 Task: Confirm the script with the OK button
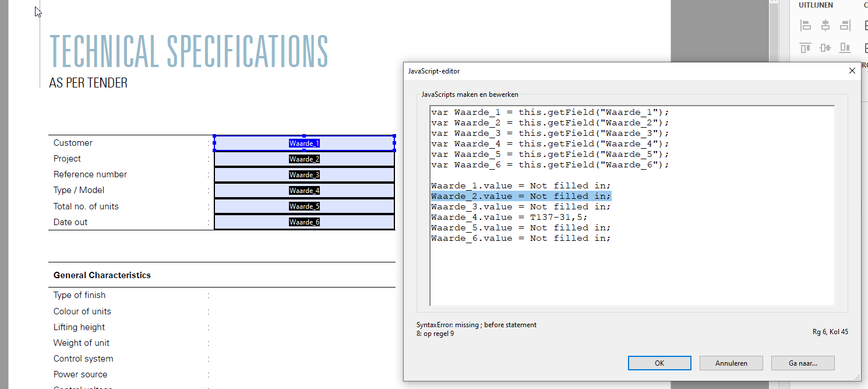(659, 363)
